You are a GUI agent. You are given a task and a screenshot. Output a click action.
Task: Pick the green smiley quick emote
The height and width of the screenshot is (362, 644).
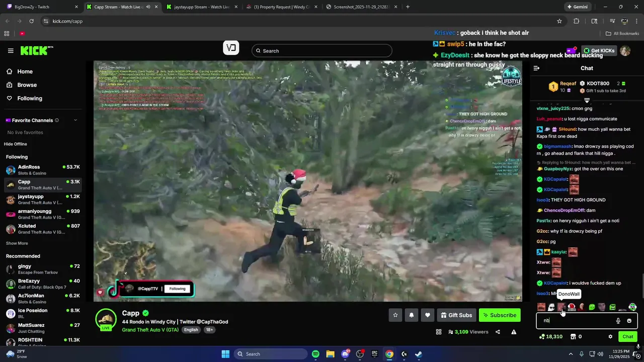point(592,307)
